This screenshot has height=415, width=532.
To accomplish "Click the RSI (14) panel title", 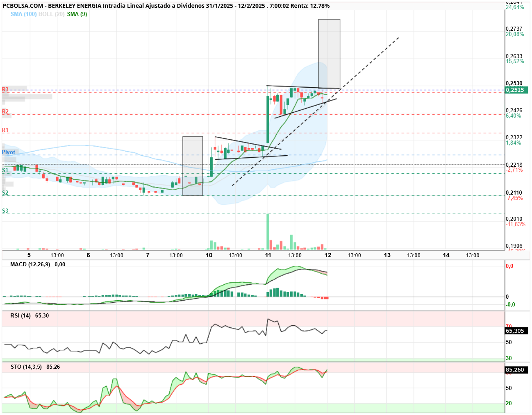I will click(x=20, y=315).
